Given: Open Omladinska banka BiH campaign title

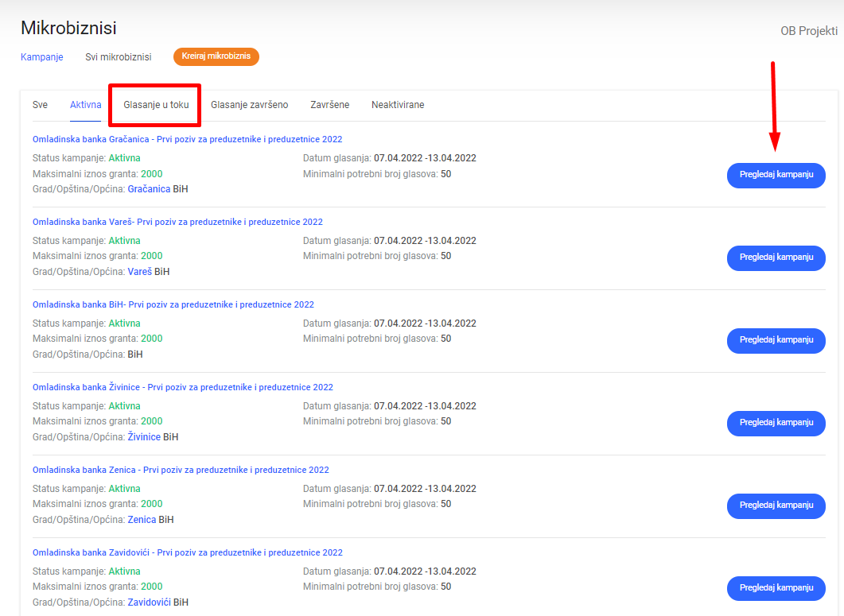Looking at the screenshot, I should click(173, 304).
